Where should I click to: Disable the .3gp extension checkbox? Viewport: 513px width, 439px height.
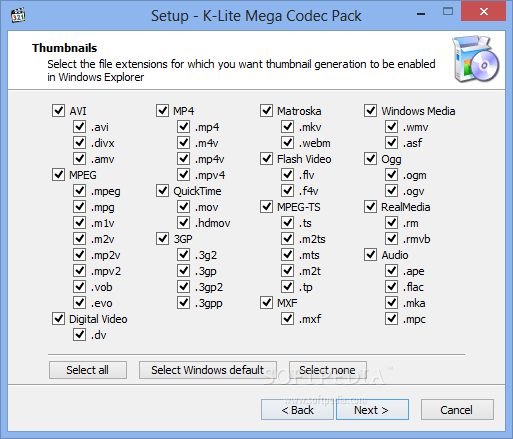click(x=183, y=270)
